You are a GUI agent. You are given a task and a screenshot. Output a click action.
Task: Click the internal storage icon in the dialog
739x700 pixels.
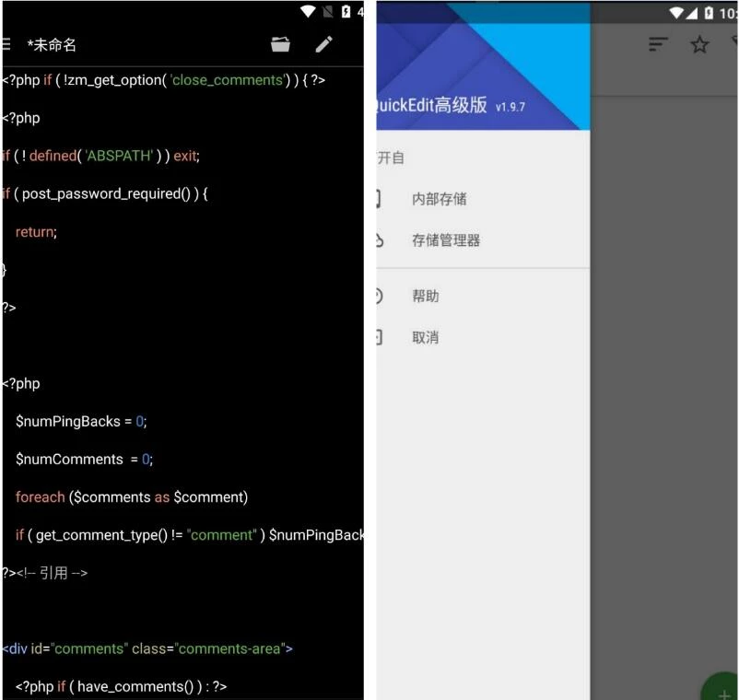click(x=378, y=197)
